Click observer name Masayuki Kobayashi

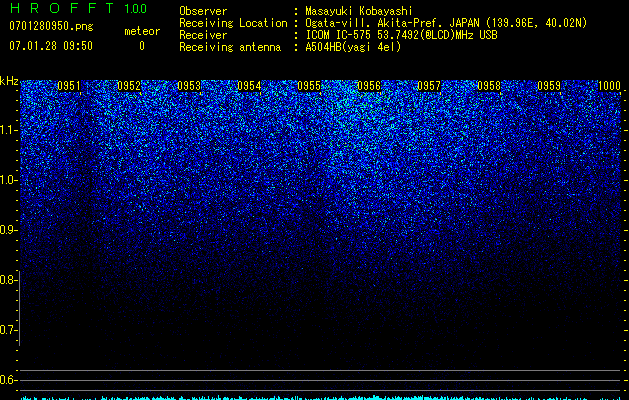click(x=359, y=11)
